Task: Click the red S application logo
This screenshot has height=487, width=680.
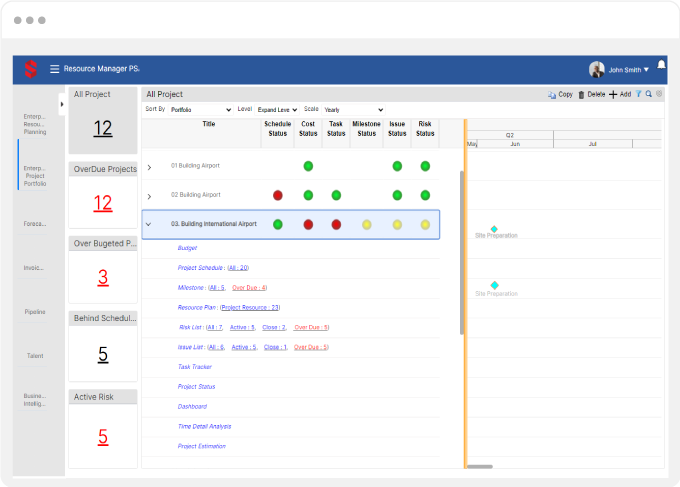Action: click(x=31, y=69)
